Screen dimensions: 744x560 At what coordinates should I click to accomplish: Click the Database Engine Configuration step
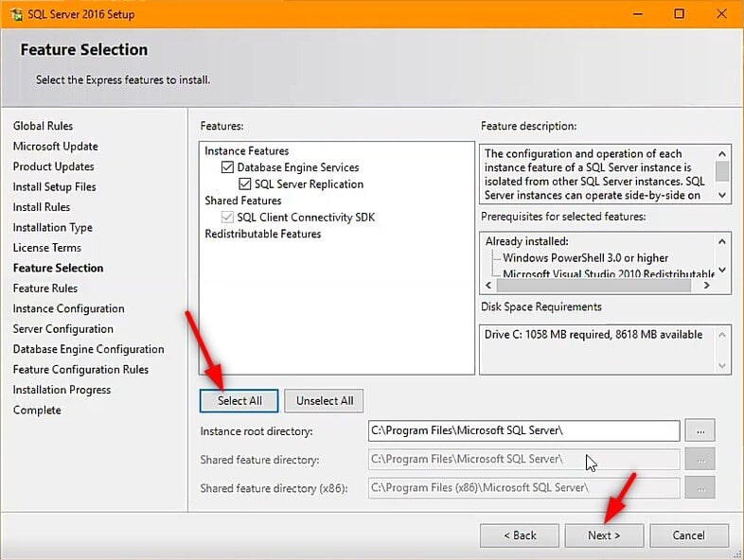(88, 349)
